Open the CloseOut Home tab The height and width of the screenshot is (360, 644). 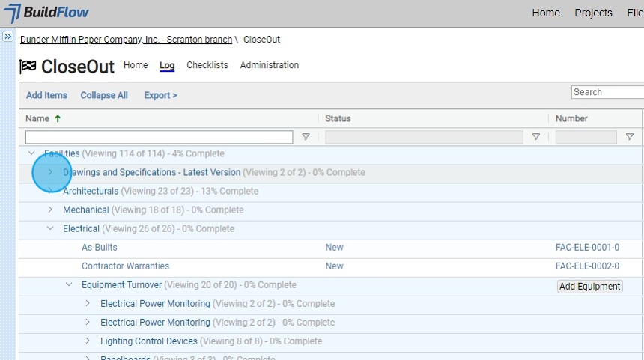coord(136,65)
